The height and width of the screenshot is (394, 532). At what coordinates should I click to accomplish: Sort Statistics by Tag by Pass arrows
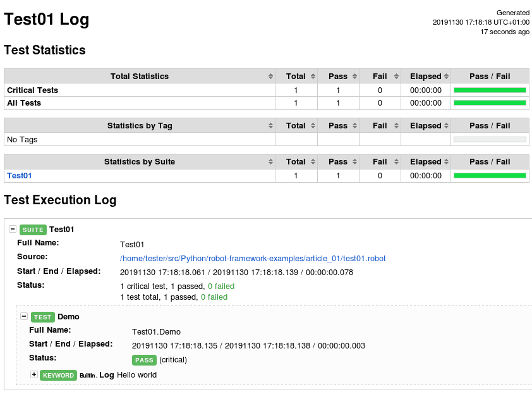point(354,126)
